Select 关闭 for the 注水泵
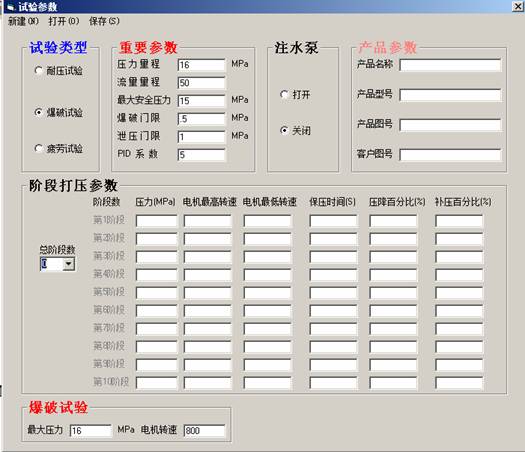525x452 pixels. click(x=284, y=130)
